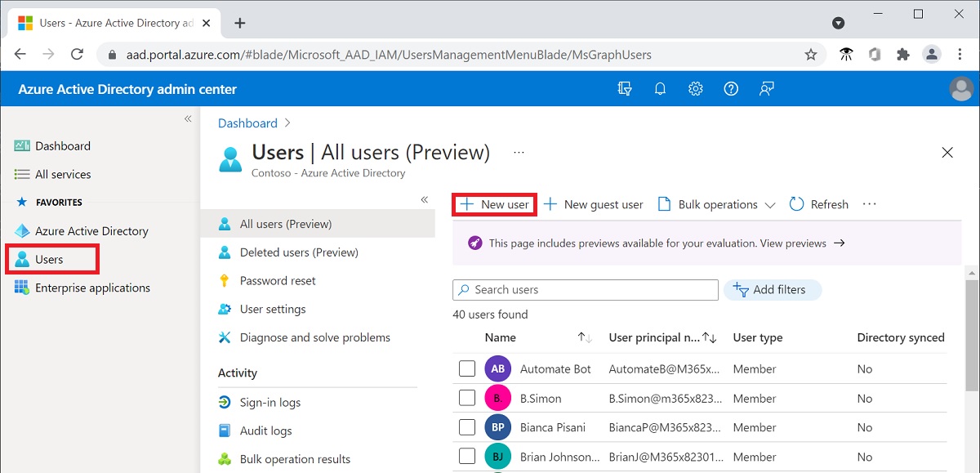Select the B.Simon checkbox
The image size is (980, 473).
[x=467, y=398]
